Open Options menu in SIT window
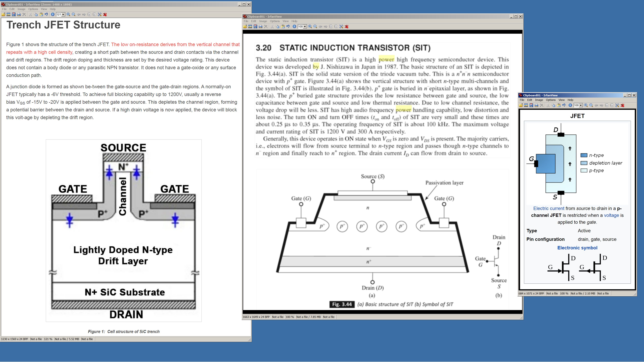This screenshot has height=362, width=644. click(275, 21)
